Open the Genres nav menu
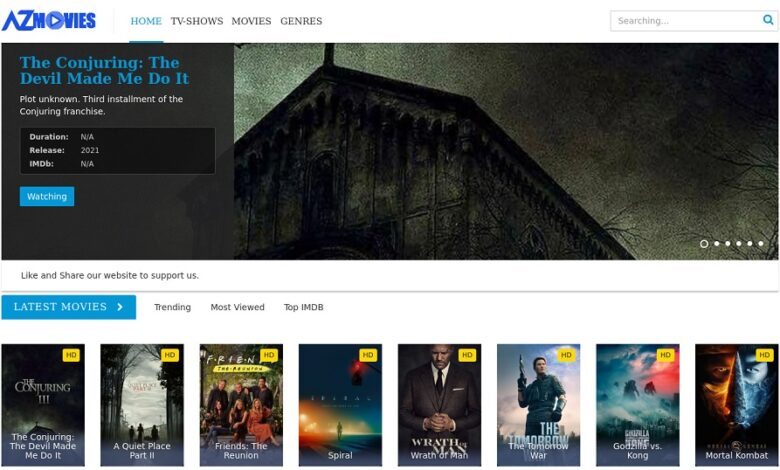Viewport: 780px width, 470px height. [301, 21]
